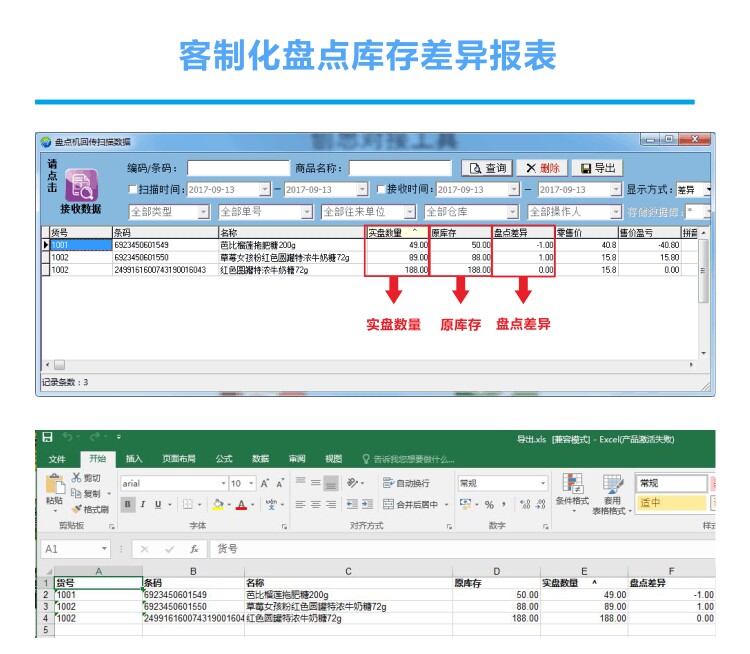Click the 查询 search button
This screenshot has width=750, height=654.
pyautogui.click(x=487, y=168)
